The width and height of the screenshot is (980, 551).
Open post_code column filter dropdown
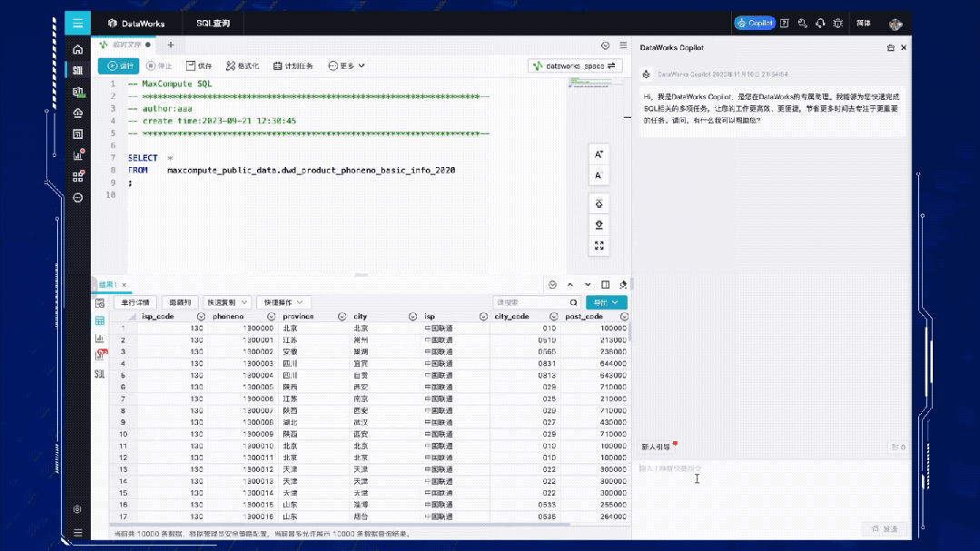624,317
